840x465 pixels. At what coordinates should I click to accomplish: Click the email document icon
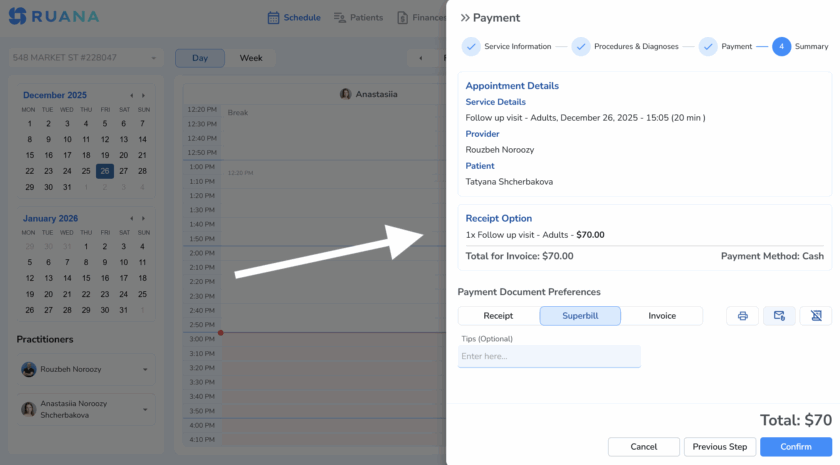pyautogui.click(x=779, y=316)
